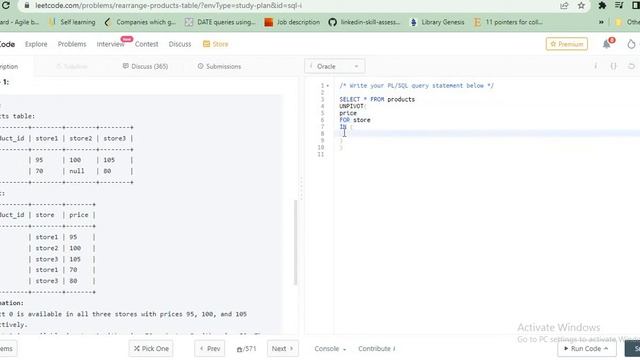Viewport: 640px width, 360px height.
Task: Switch to the Submissions tab
Action: pos(219,66)
